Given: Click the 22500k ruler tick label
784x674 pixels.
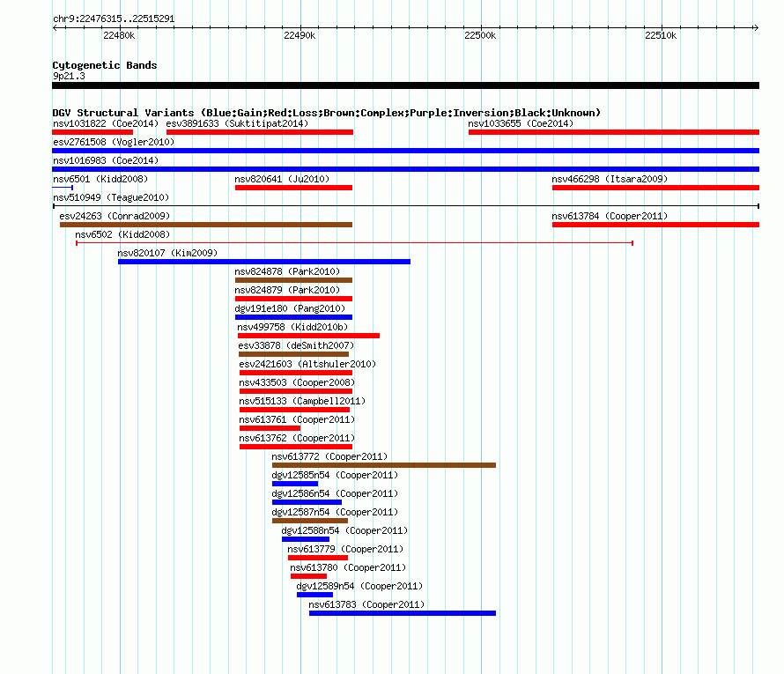Looking at the screenshot, I should [480, 35].
